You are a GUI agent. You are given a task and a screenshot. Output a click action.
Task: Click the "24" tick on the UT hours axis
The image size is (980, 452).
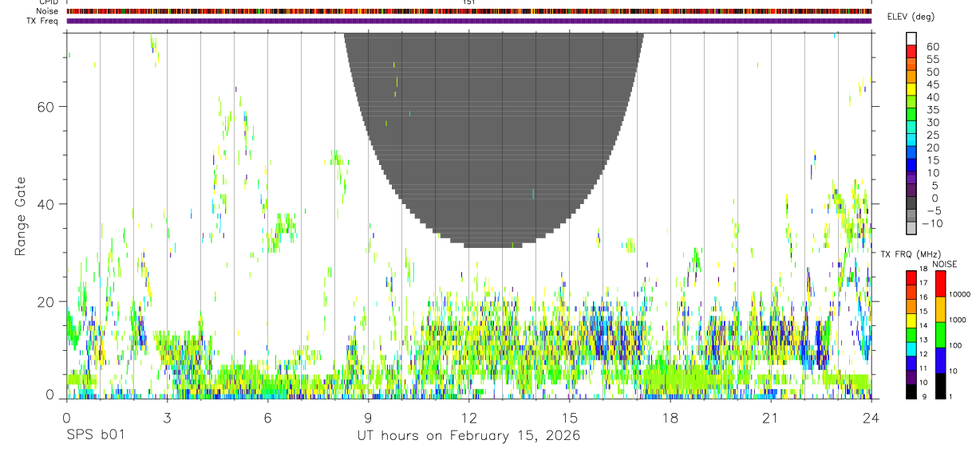pyautogui.click(x=871, y=417)
